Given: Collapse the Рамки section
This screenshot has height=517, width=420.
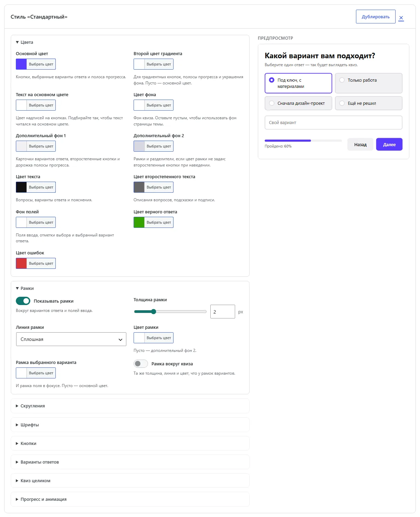Looking at the screenshot, I should [25, 288].
